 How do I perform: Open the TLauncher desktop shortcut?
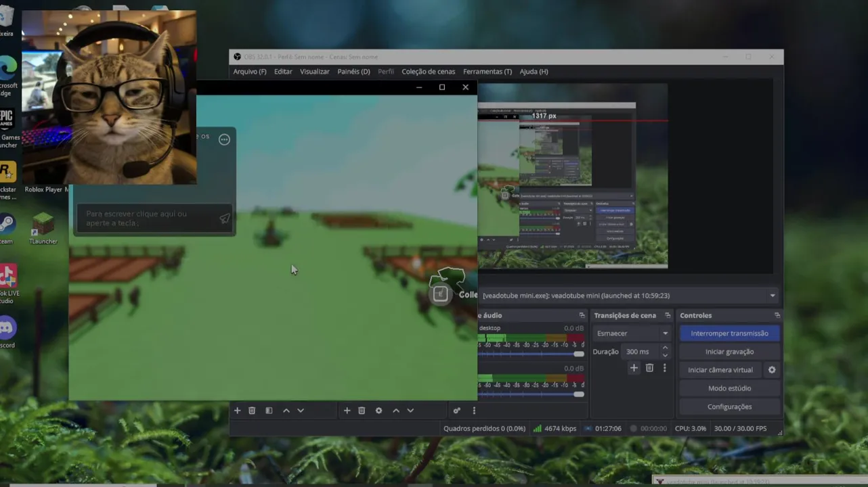point(43,229)
